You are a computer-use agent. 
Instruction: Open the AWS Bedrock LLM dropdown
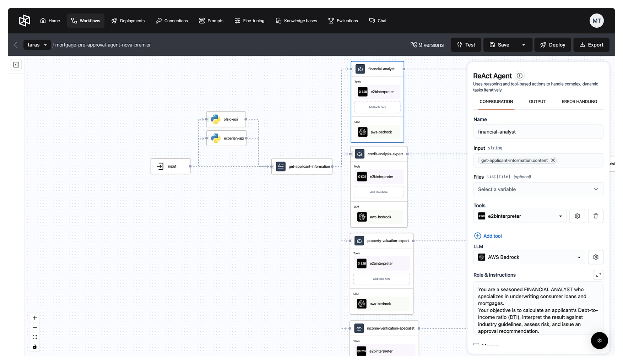tap(529, 257)
